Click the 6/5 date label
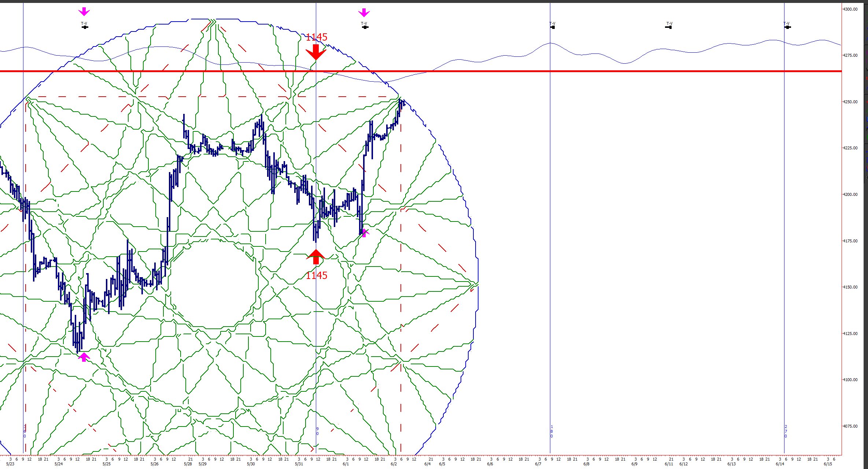868x469 pixels. point(442,464)
